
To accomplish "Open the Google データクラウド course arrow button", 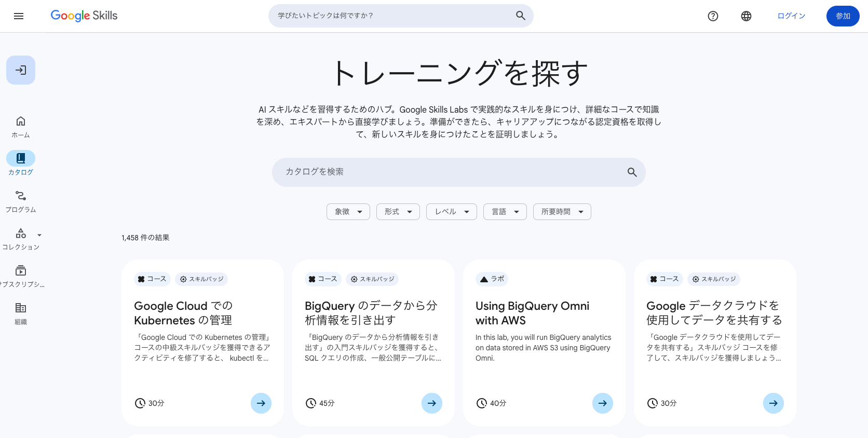I will [774, 403].
